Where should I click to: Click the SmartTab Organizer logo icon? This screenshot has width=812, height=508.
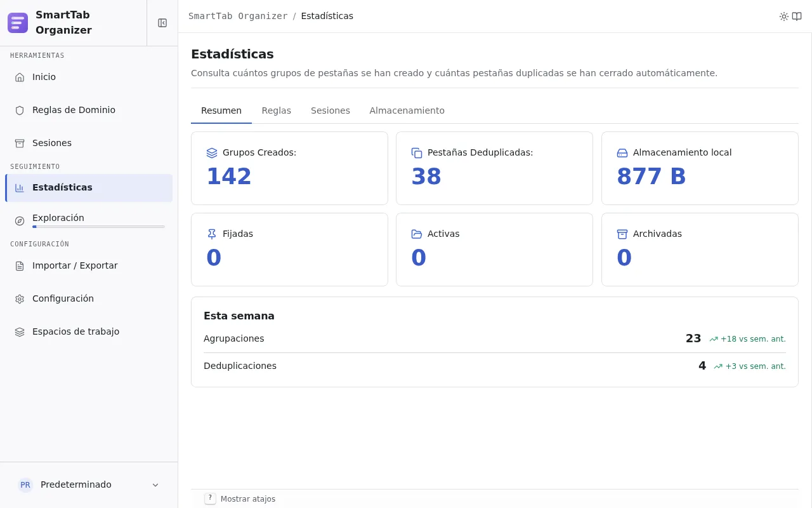(18, 23)
